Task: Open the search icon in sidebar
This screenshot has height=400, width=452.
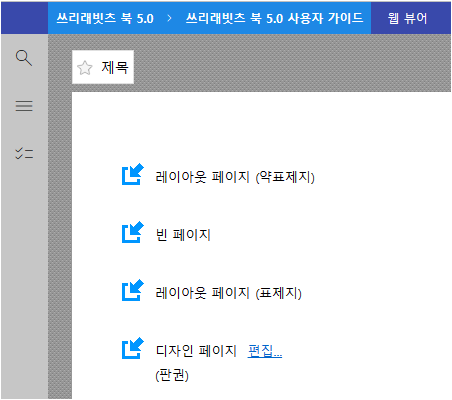Action: click(x=24, y=58)
